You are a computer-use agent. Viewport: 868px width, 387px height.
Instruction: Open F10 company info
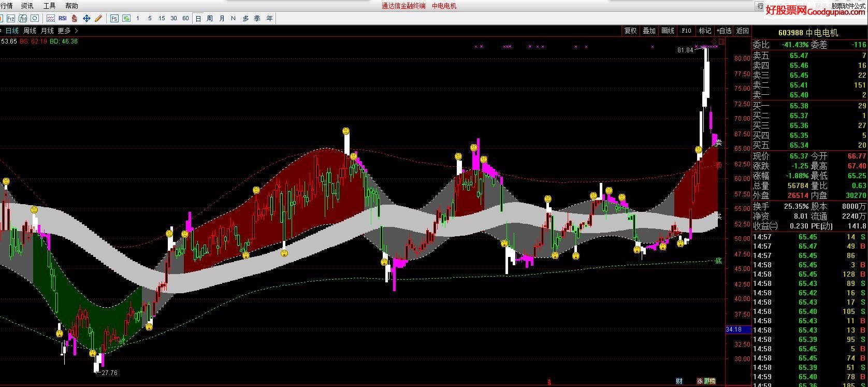[686, 31]
